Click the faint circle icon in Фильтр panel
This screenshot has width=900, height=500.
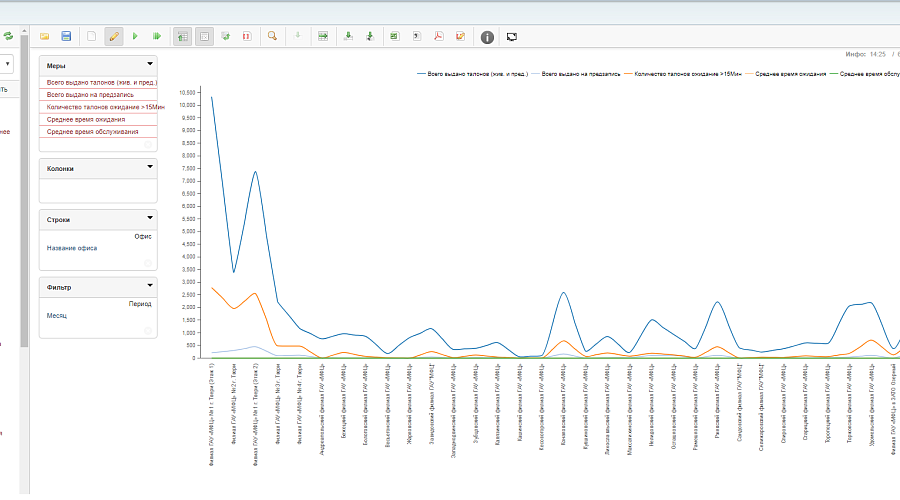(148, 331)
